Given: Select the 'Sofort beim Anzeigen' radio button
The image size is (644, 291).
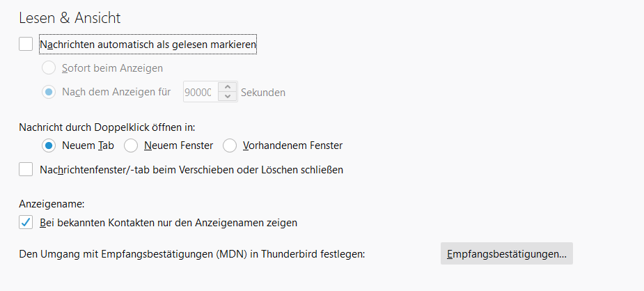Looking at the screenshot, I should point(49,68).
